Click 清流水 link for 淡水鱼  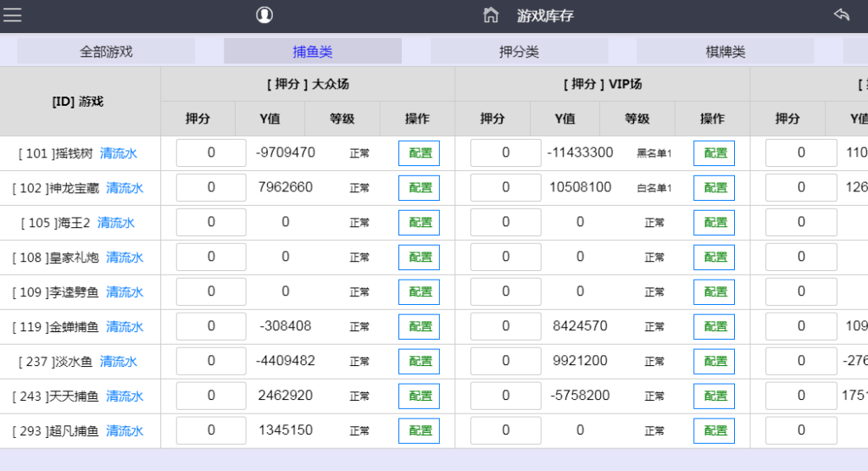pos(119,362)
